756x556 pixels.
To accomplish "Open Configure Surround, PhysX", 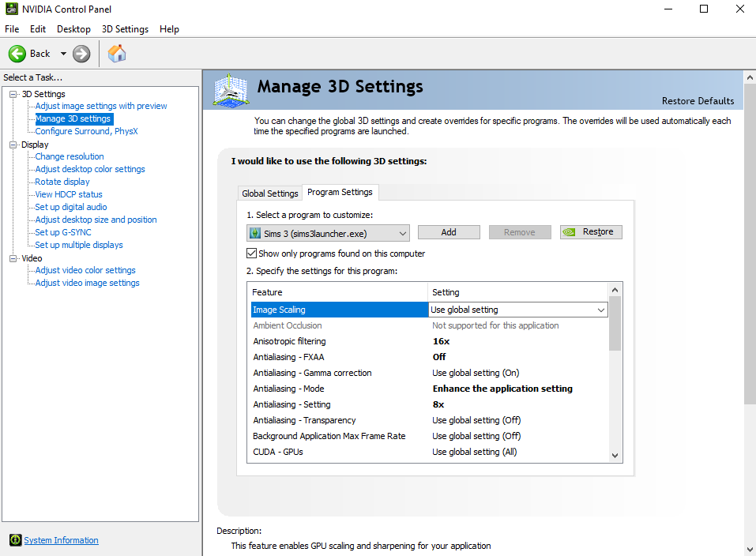I will pyautogui.click(x=86, y=131).
